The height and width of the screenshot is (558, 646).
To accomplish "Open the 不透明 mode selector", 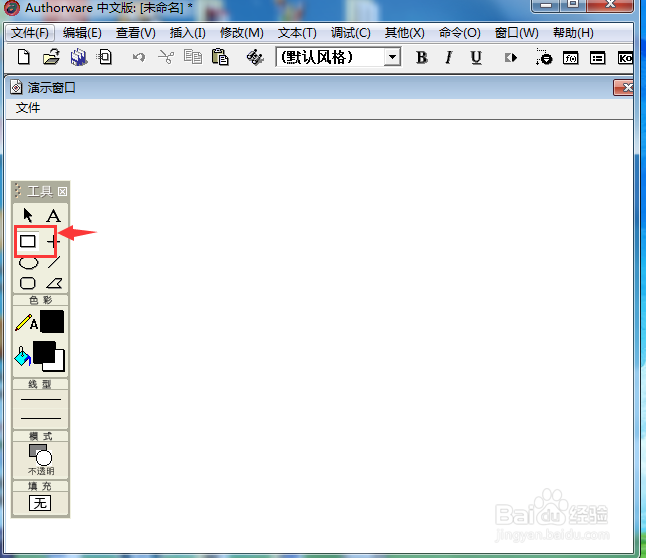I will pyautogui.click(x=41, y=460).
